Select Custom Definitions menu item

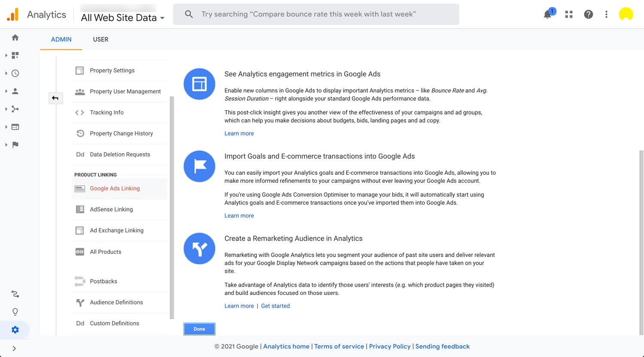pyautogui.click(x=119, y=324)
